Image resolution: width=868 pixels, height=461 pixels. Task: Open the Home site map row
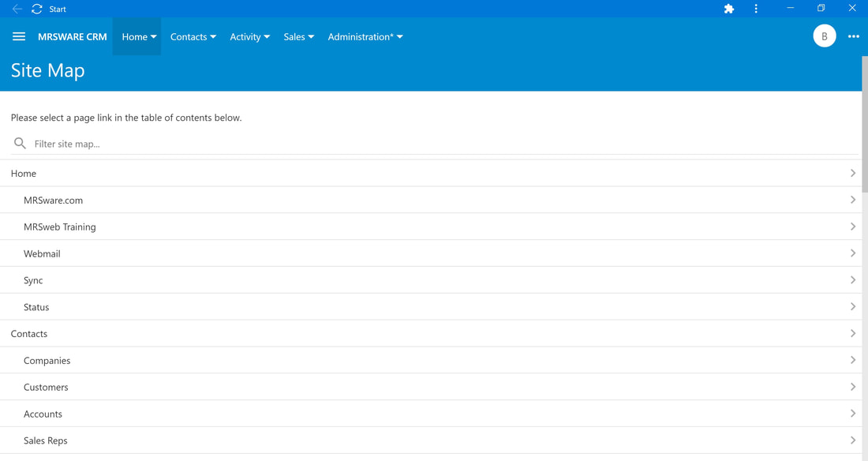tap(431, 174)
